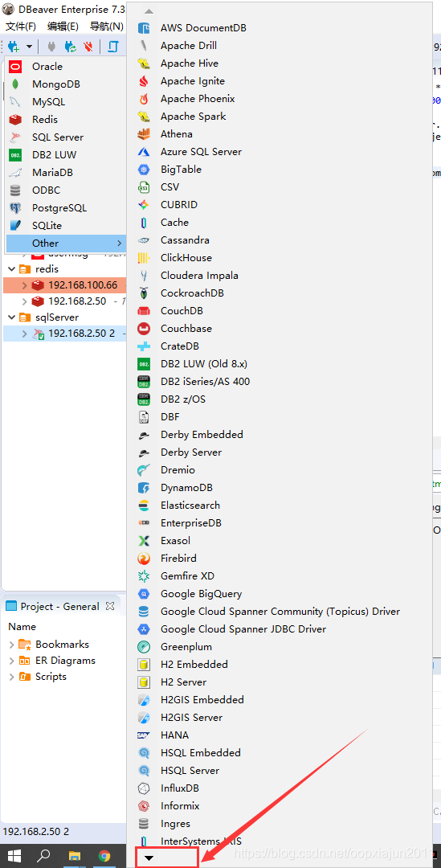The height and width of the screenshot is (868, 441).
Task: Click the CSV file icon
Action: [144, 187]
